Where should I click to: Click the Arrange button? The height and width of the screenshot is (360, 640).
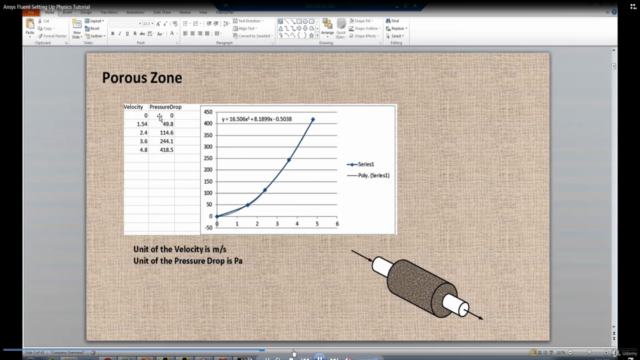(327, 28)
